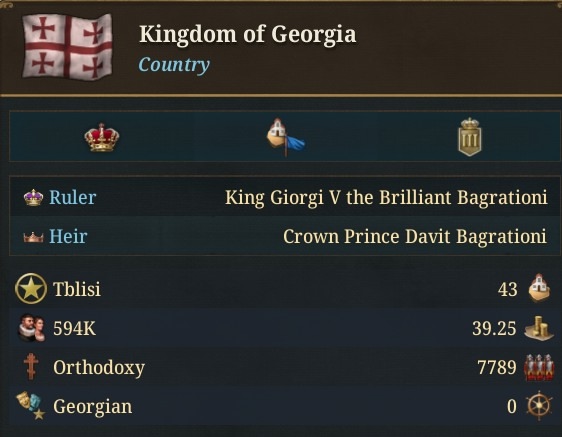Click the gold star capital icon
Screen dimensions: 562x437
(31, 289)
